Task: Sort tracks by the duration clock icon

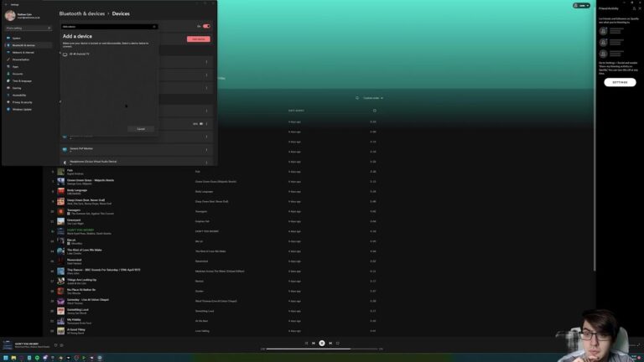Action: pyautogui.click(x=375, y=111)
